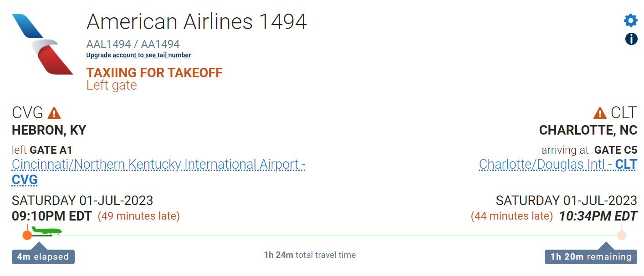The image size is (644, 276).
Task: Click the American Airlines 1494 heading
Action: 196,21
